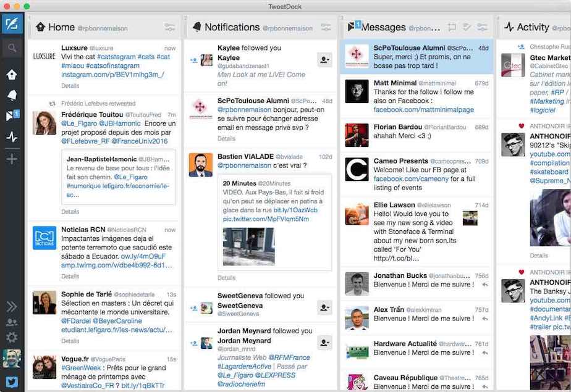
Task: Open Notifications column settings sliders
Action: point(326,27)
